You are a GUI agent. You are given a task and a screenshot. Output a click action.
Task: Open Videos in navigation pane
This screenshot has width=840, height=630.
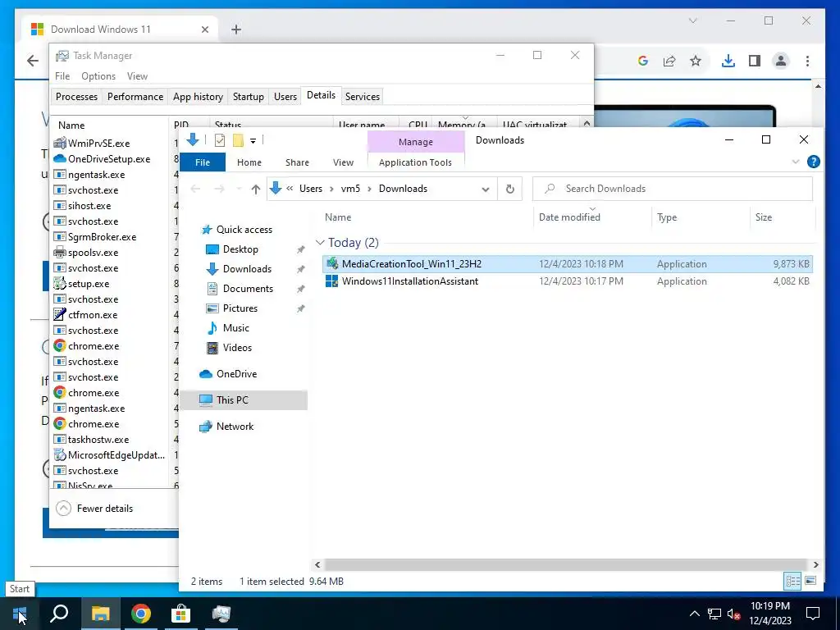click(237, 348)
